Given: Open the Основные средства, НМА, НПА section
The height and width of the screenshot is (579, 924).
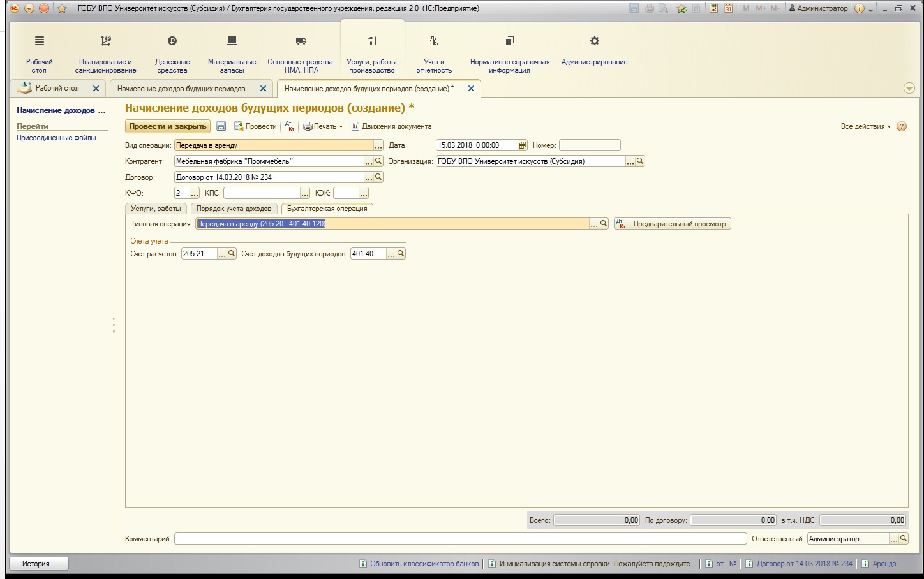Looking at the screenshot, I should (x=301, y=55).
